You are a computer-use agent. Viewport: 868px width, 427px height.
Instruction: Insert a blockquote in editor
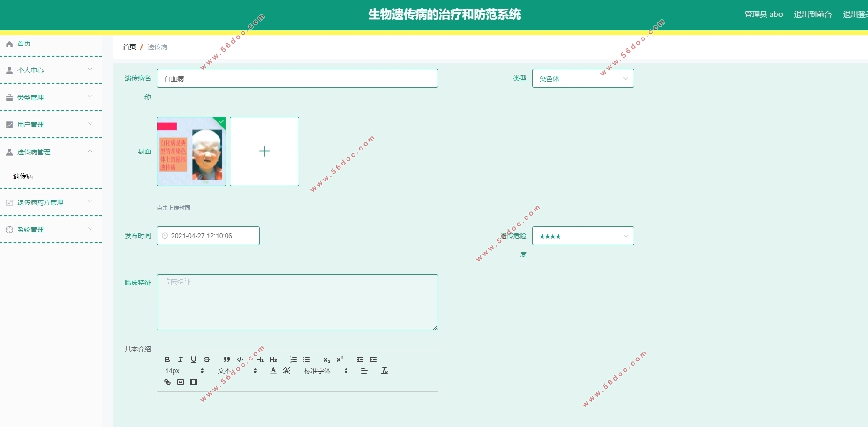[x=227, y=360]
